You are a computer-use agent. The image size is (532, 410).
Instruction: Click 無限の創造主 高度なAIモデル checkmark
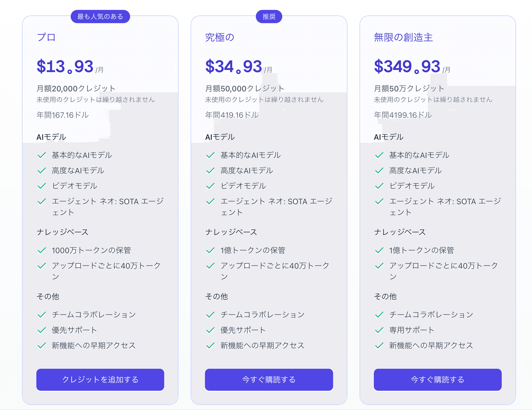tap(379, 170)
